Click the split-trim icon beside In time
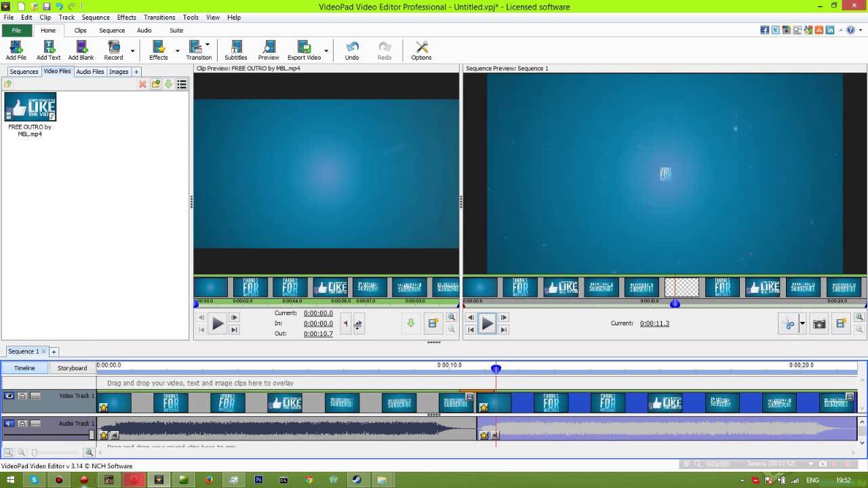 (357, 324)
